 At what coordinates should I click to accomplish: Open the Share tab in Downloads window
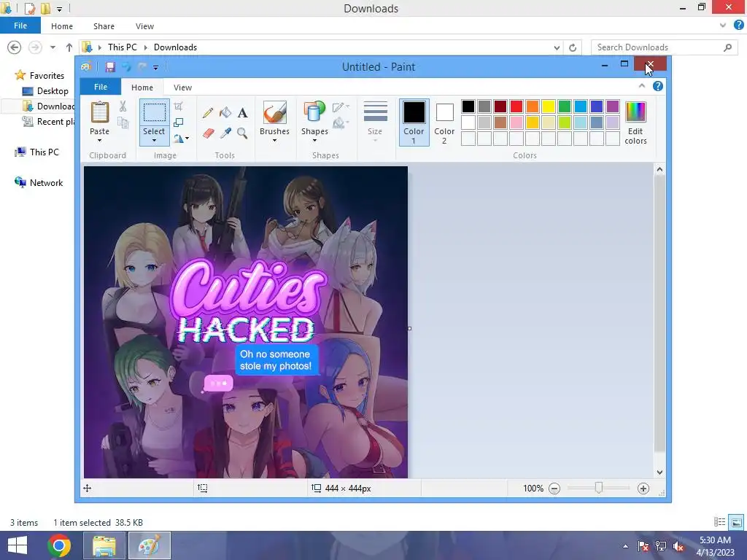[x=104, y=26]
